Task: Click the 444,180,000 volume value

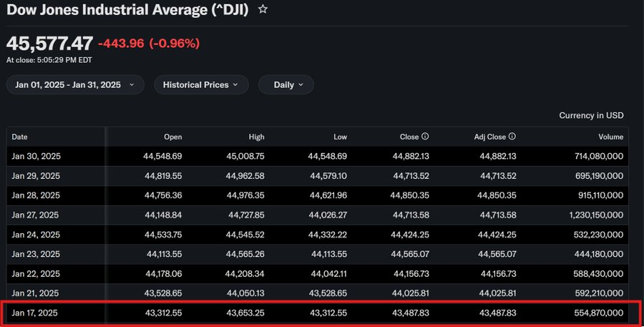Action: coord(599,254)
